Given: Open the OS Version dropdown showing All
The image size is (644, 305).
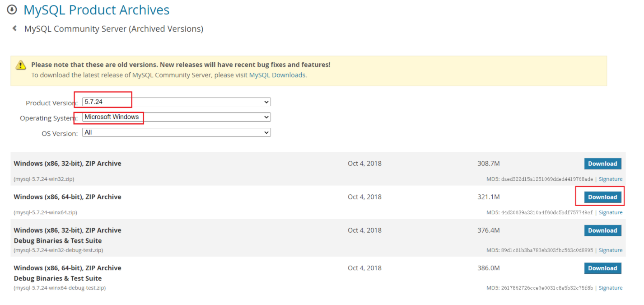Looking at the screenshot, I should (177, 132).
